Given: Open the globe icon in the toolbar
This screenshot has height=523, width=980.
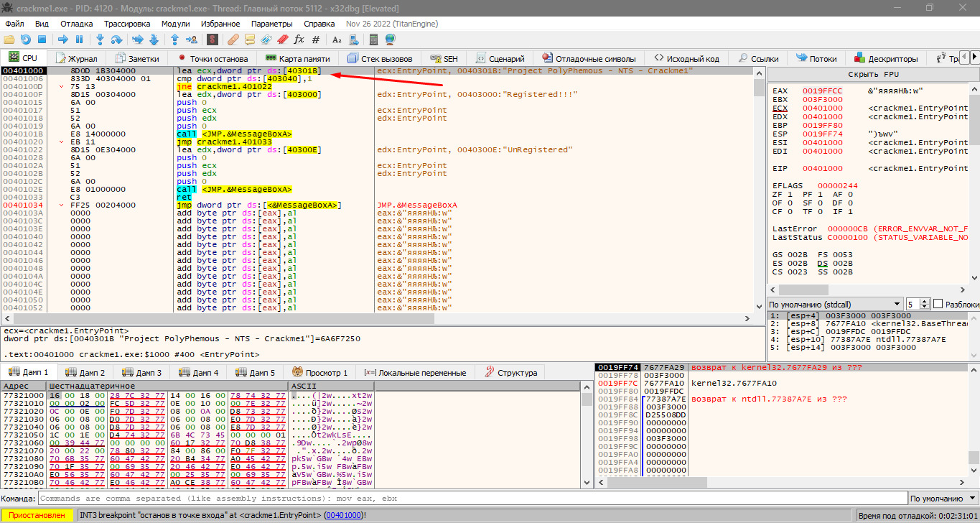Looking at the screenshot, I should tap(390, 39).
